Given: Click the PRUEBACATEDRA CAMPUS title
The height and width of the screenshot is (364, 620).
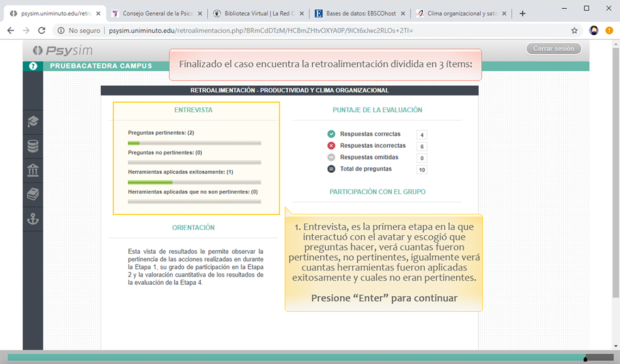Looking at the screenshot, I should point(101,66).
